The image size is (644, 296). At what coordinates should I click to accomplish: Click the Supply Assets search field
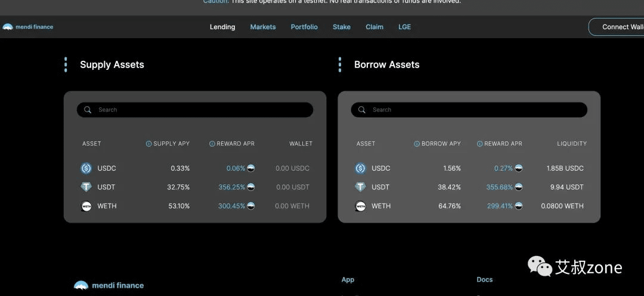[x=194, y=110]
